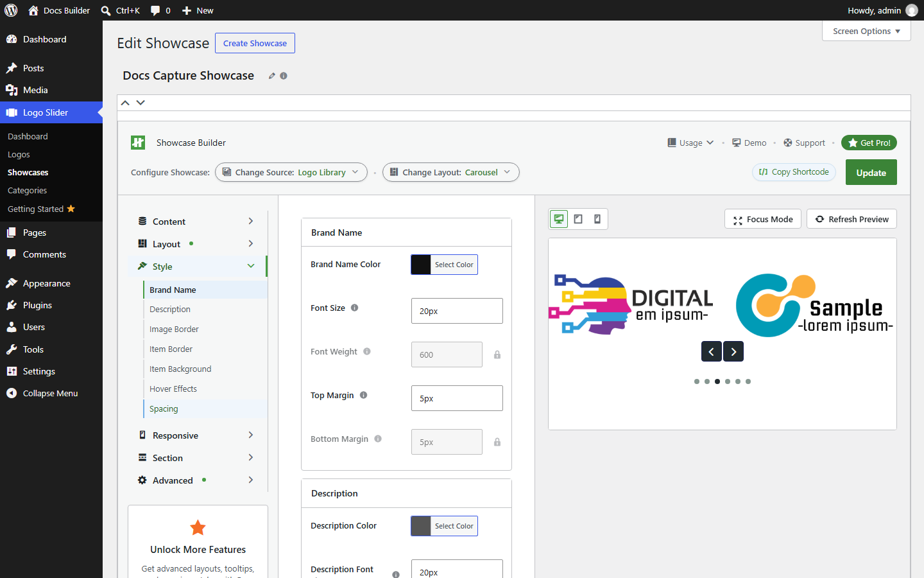The image size is (924, 578).
Task: Expand the Layout section
Action: point(196,244)
